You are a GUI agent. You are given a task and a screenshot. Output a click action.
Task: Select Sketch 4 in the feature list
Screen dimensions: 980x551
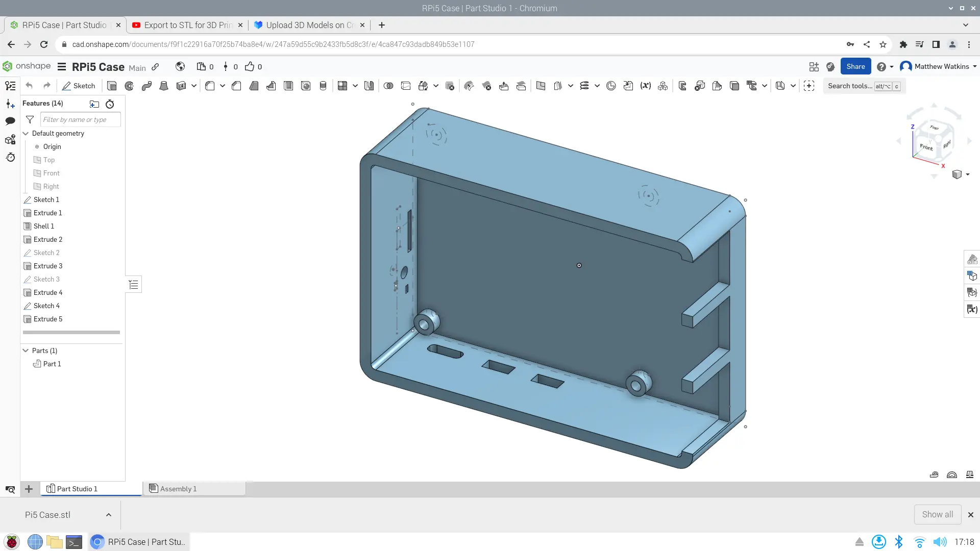[46, 306]
